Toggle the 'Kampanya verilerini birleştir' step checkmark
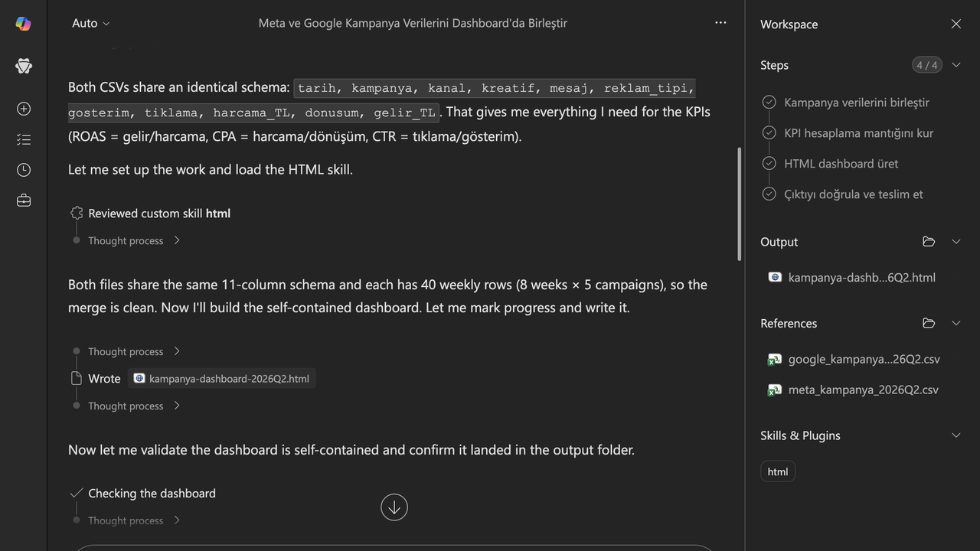The image size is (980, 551). tap(769, 102)
